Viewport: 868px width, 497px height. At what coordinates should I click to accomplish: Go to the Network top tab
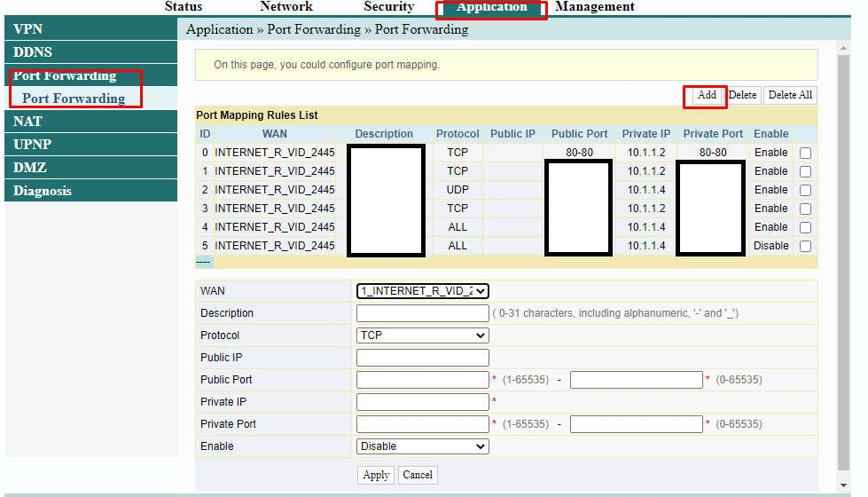285,7
